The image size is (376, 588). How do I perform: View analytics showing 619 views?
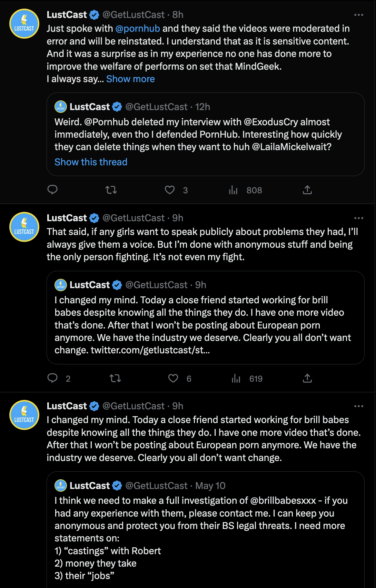pos(236,378)
